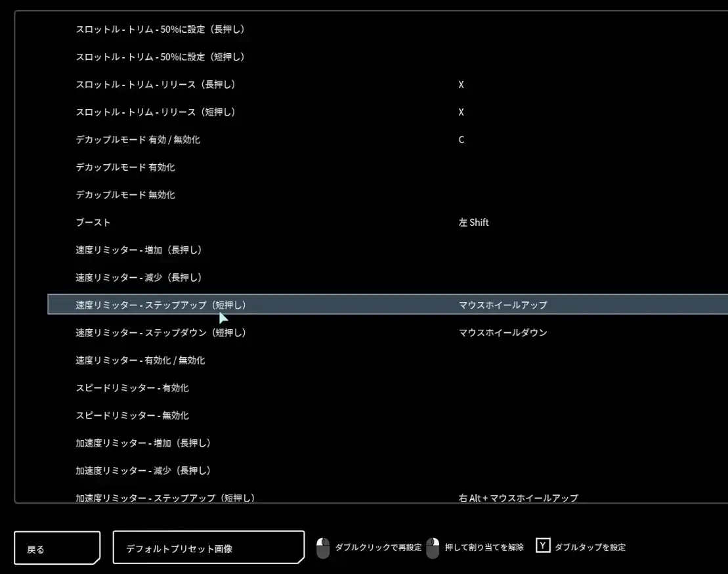Screen dimensions: 728x574
Task: Click the Y key icon for double-tap setting
Action: pyautogui.click(x=543, y=546)
